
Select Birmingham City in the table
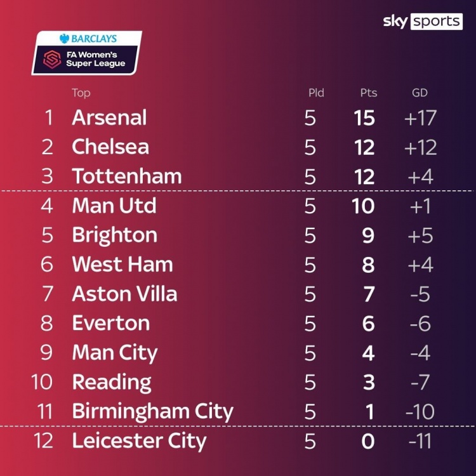[x=153, y=412]
